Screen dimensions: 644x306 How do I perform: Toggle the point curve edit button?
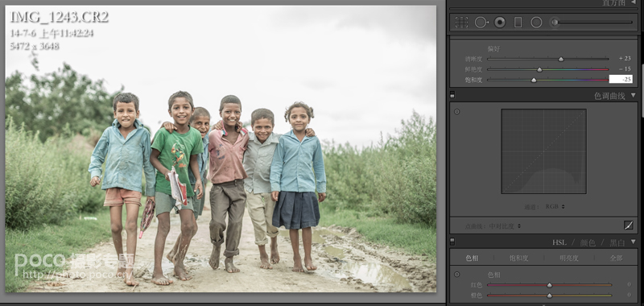629,225
